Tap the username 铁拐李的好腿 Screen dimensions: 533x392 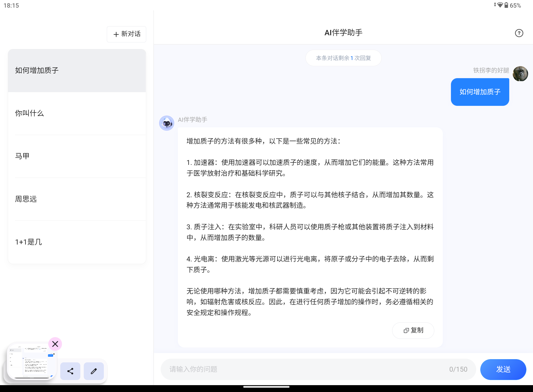click(491, 70)
